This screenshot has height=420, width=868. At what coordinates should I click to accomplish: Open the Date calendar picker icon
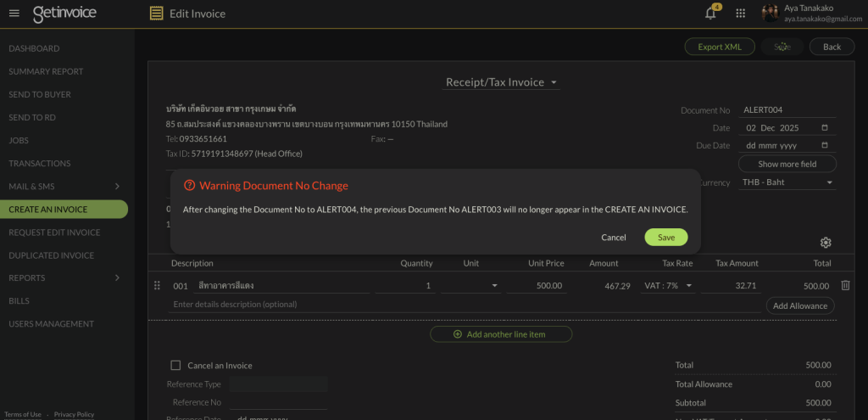coord(825,128)
